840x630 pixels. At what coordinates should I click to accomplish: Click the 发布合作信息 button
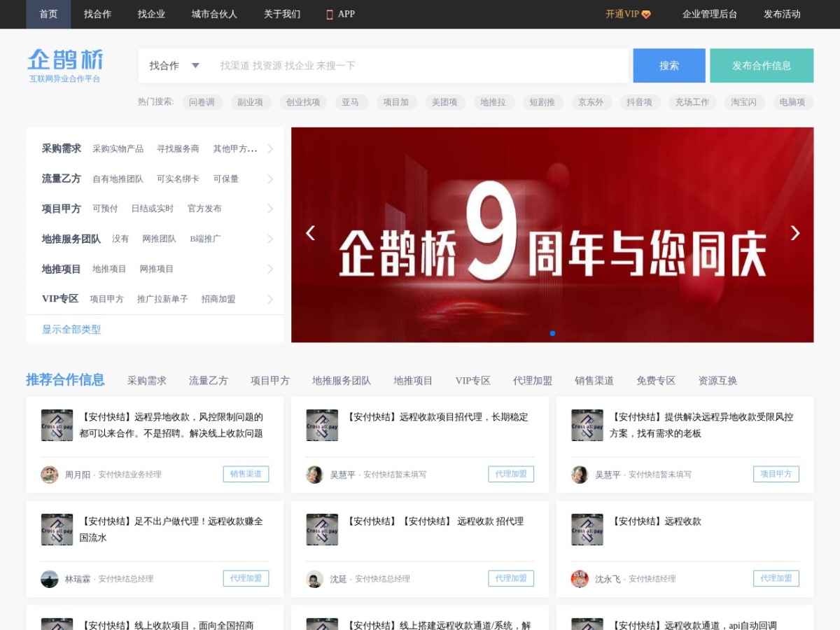point(762,66)
